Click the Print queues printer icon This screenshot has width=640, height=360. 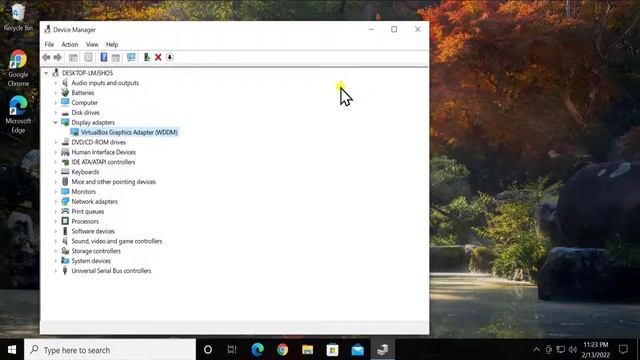(65, 211)
